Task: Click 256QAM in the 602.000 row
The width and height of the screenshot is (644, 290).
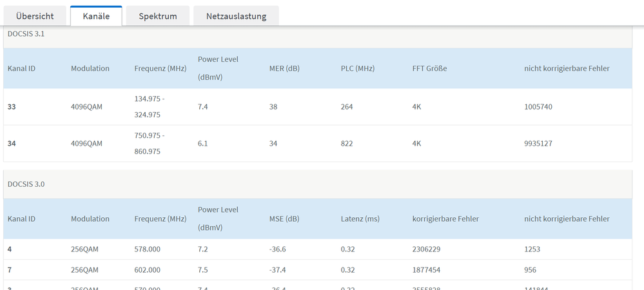Action: pyautogui.click(x=84, y=270)
